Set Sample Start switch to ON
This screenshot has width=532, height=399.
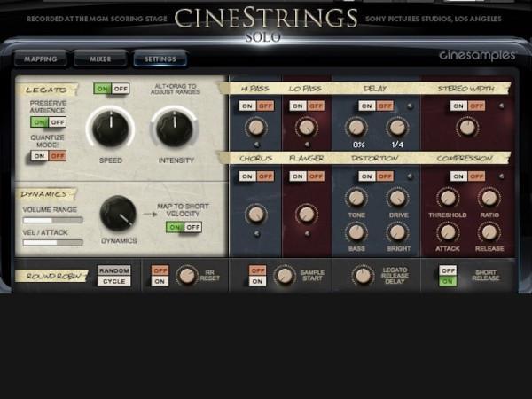click(257, 281)
